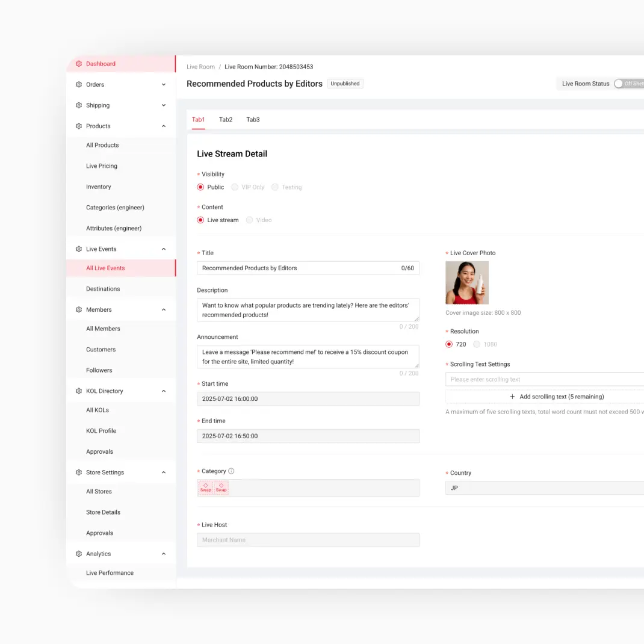Click the first Swap category chip
Viewport: 644px width, 644px height.
pyautogui.click(x=205, y=486)
